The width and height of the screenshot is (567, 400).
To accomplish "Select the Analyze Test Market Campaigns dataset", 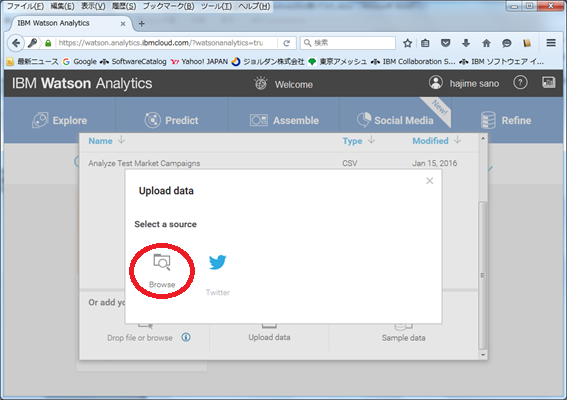I will tap(144, 163).
